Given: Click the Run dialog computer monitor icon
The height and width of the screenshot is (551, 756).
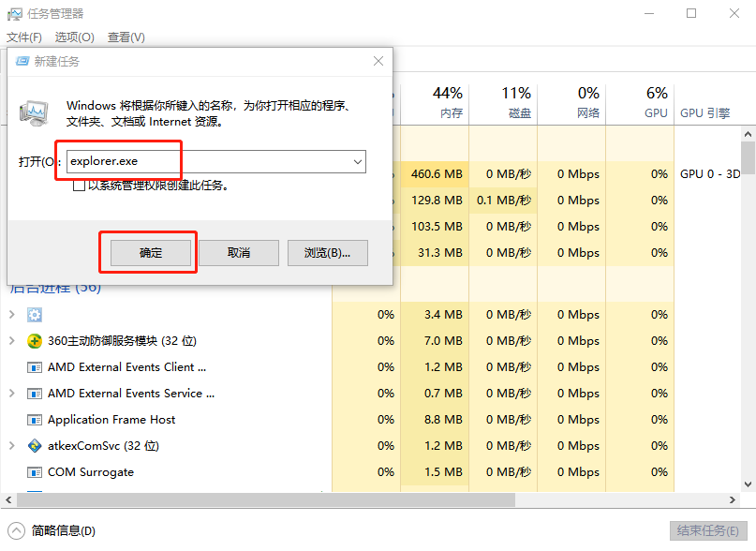Looking at the screenshot, I should click(34, 113).
